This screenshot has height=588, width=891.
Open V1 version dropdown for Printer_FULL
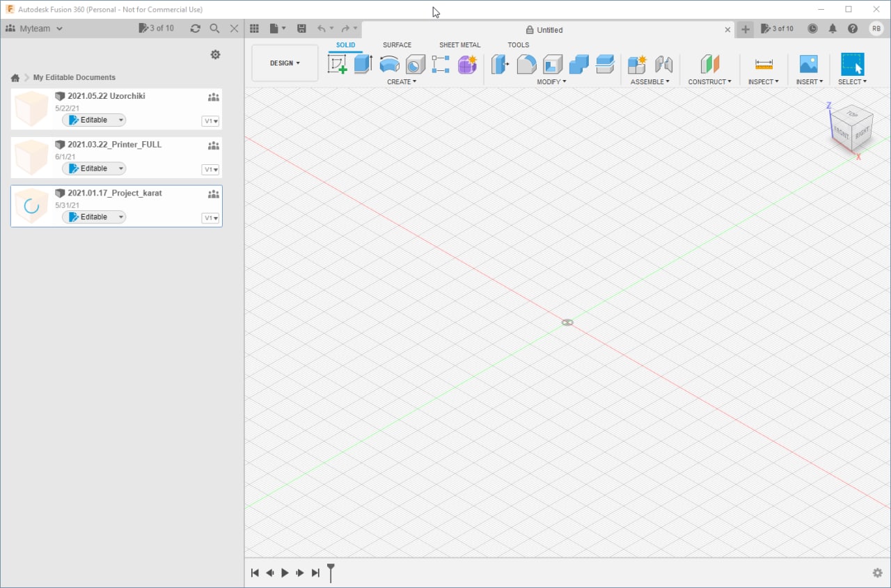[210, 170]
